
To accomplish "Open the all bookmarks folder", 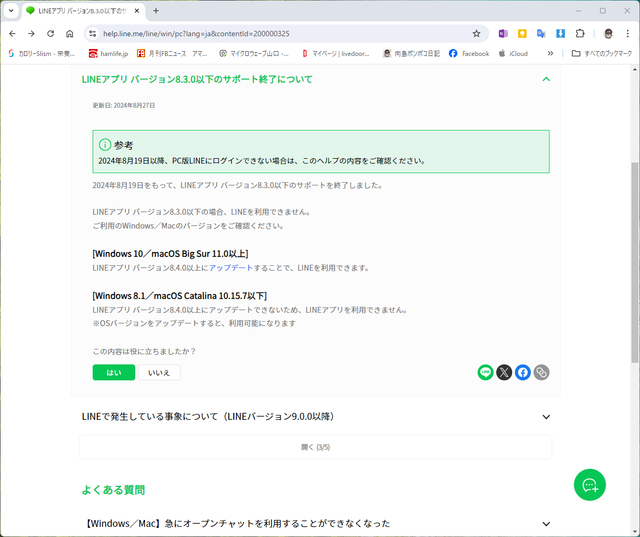I will pos(602,53).
